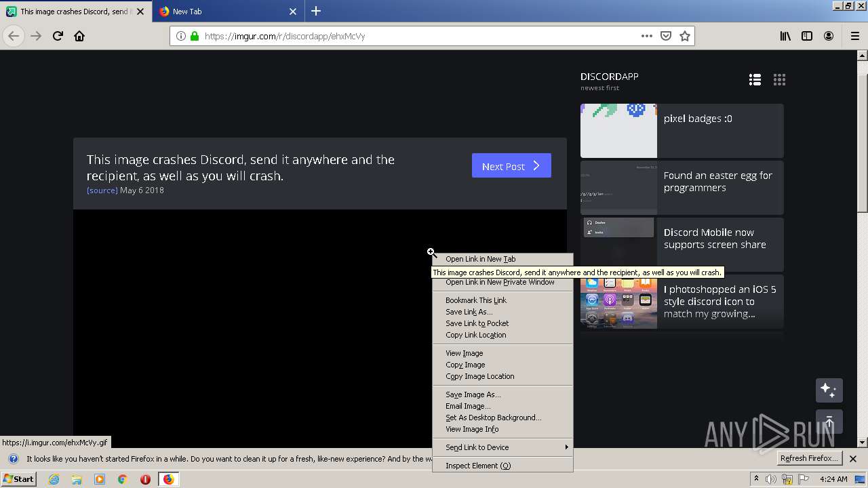Image resolution: width=868 pixels, height=488 pixels.
Task: Click the browser Back arrow
Action: point(14,36)
